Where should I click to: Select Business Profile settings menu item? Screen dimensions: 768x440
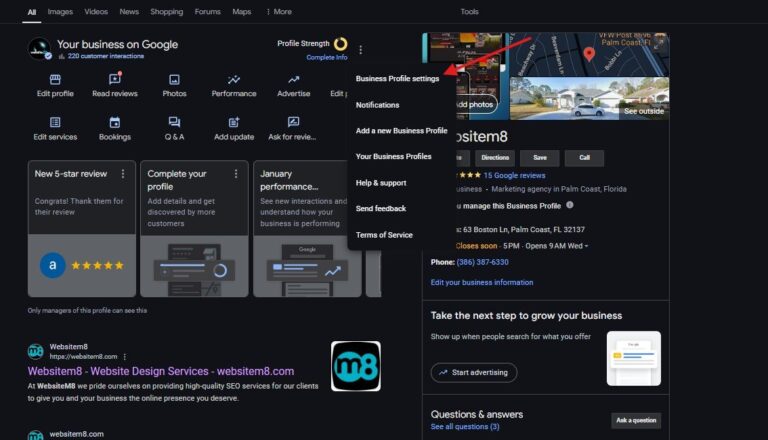point(397,79)
